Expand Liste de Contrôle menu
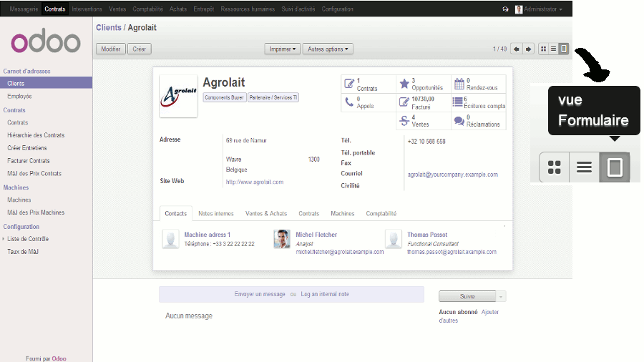Viewport: 644px width, 362px height. point(27,239)
